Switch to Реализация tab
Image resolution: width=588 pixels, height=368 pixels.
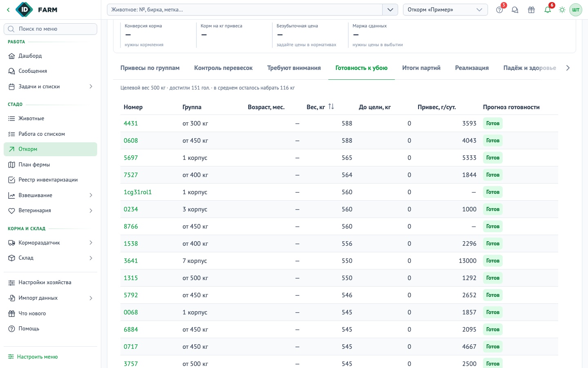point(472,68)
